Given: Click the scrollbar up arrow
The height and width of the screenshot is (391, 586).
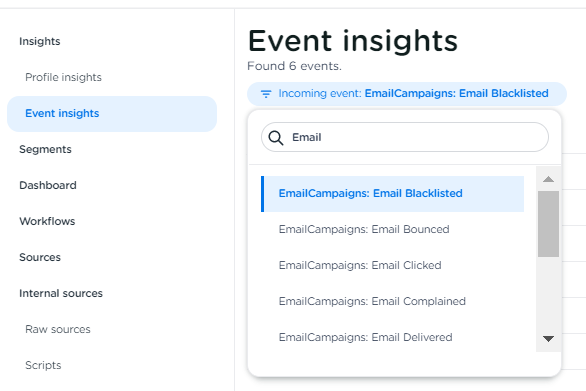Looking at the screenshot, I should (548, 179).
